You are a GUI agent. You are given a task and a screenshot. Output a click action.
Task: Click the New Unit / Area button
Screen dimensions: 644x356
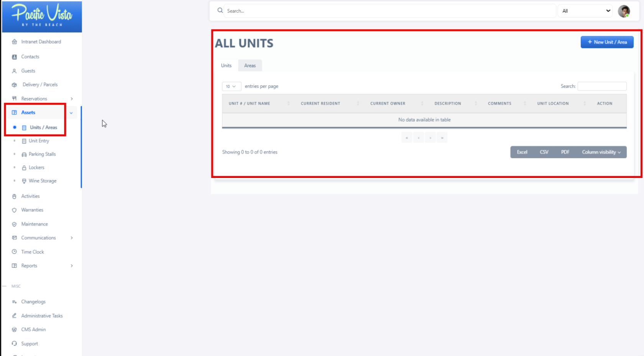tap(607, 42)
